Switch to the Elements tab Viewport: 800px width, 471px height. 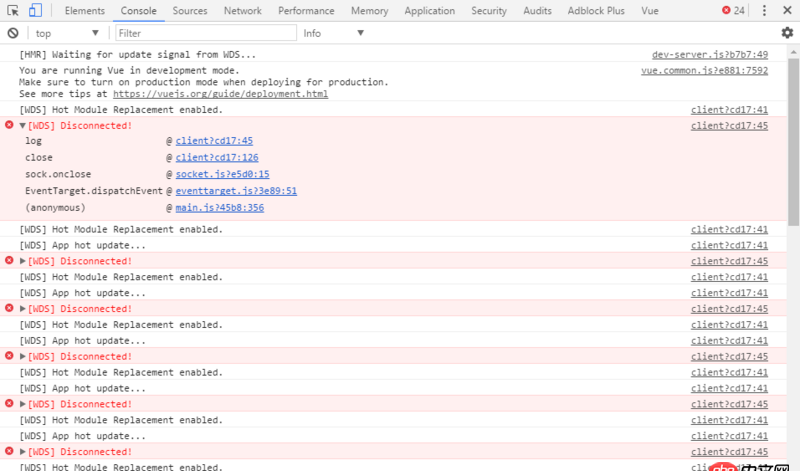tap(85, 11)
